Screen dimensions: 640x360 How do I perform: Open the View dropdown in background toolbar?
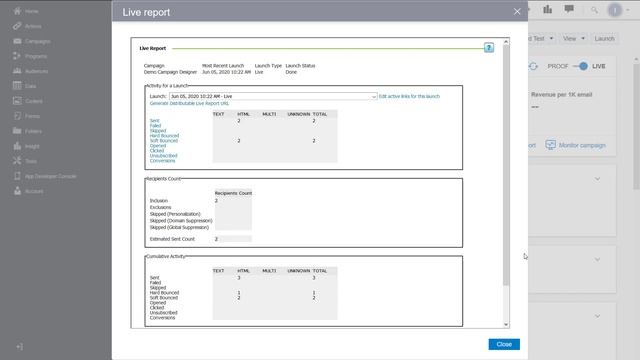[x=574, y=38]
